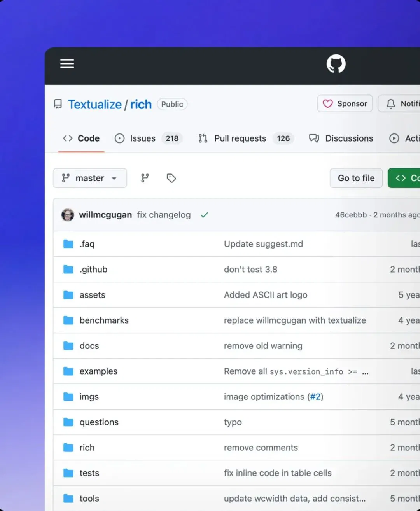Open the tests folder
420x511 pixels.
[89, 473]
